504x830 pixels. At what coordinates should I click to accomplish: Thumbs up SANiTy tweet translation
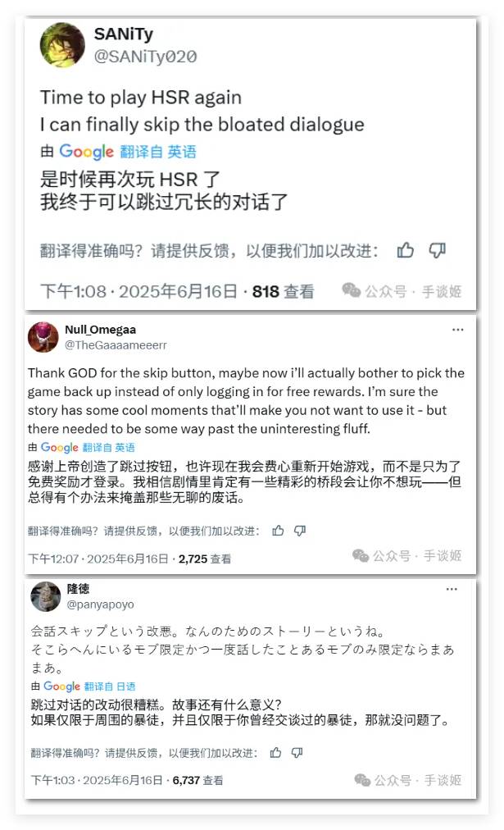click(x=406, y=250)
